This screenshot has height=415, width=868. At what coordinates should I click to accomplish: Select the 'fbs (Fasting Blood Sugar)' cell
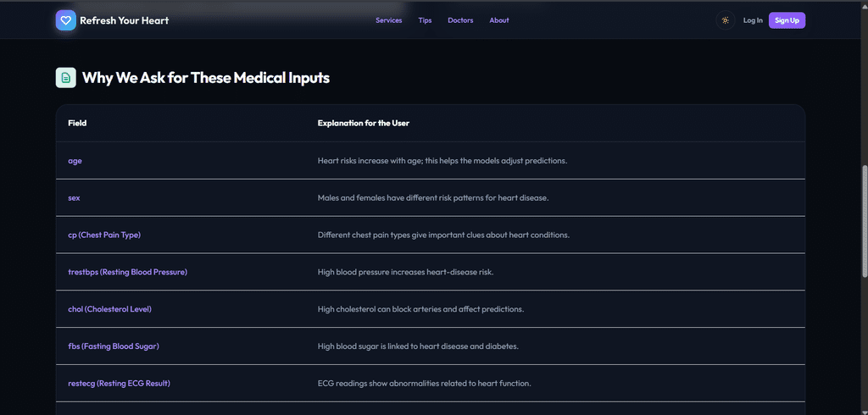114,346
